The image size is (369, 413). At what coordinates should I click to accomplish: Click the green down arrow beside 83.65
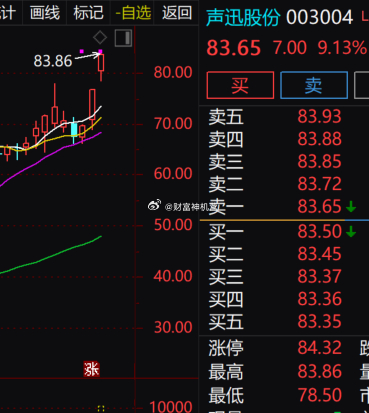click(351, 207)
